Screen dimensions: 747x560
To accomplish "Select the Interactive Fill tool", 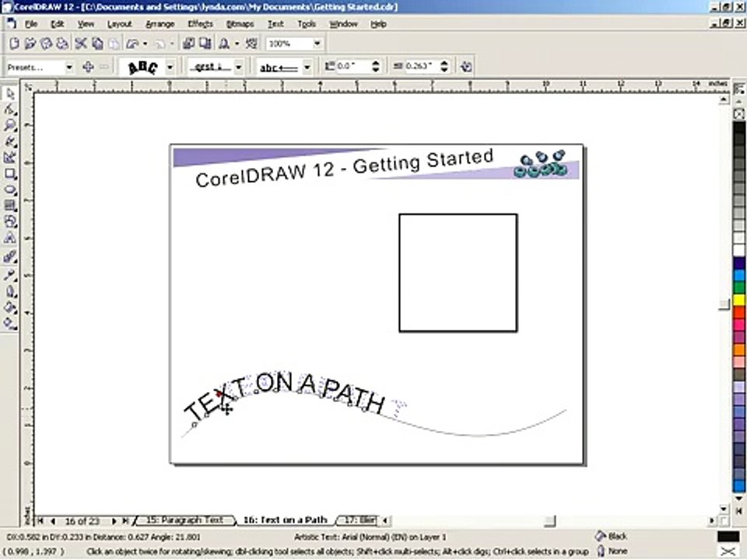I will click(10, 324).
